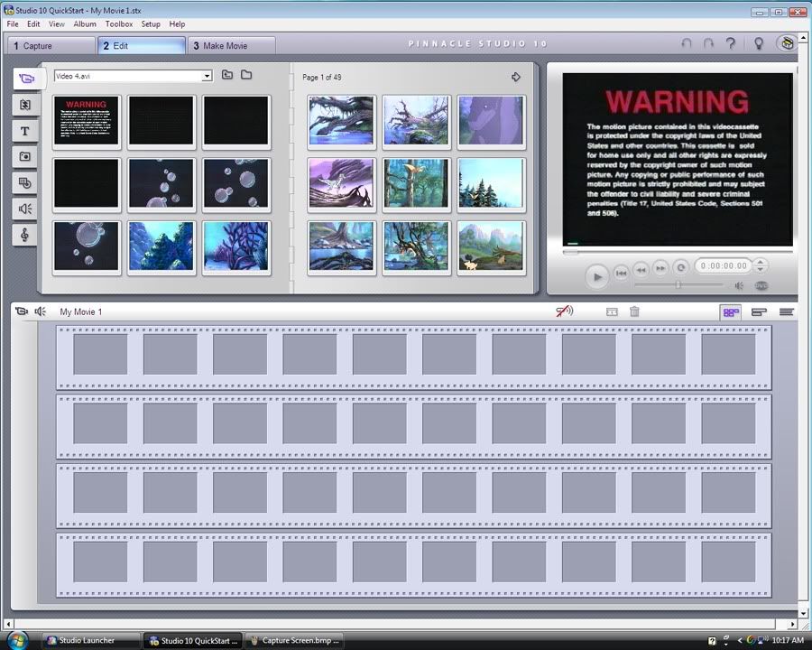Open the View menu
This screenshot has height=650, width=812.
(x=57, y=23)
